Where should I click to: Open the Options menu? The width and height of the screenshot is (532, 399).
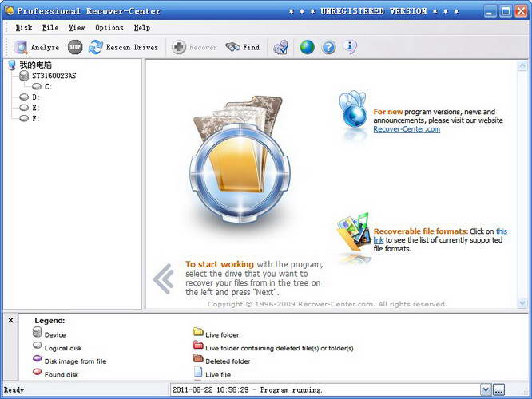109,28
